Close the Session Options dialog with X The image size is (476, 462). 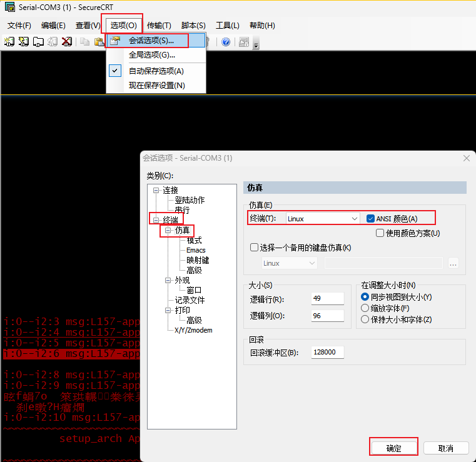click(x=467, y=158)
